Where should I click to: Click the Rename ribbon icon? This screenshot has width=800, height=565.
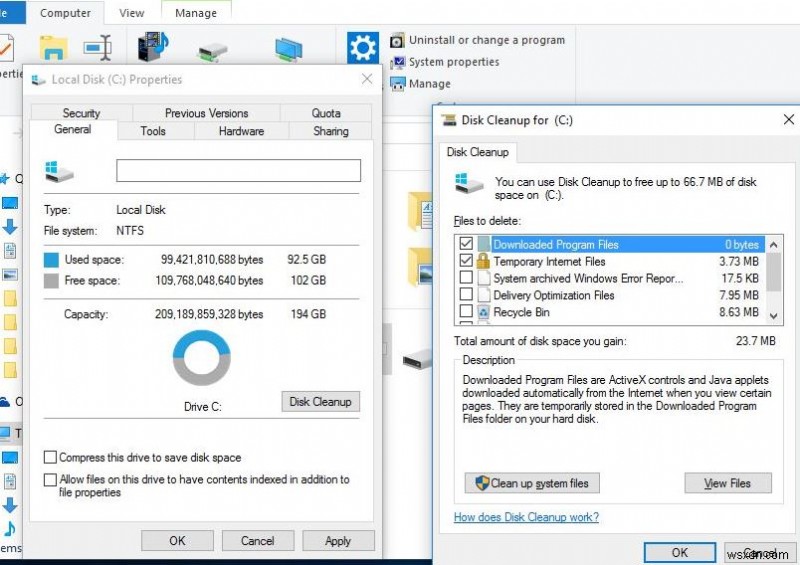(x=97, y=47)
